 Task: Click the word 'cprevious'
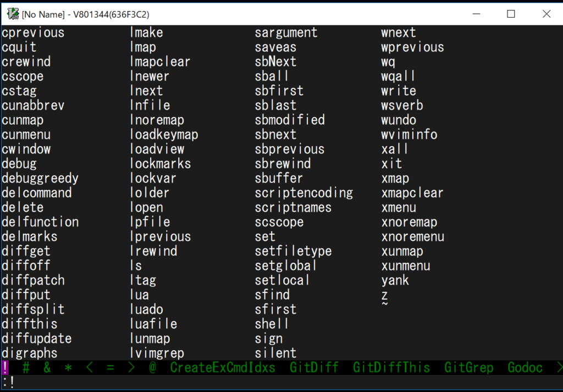pyautogui.click(x=33, y=33)
